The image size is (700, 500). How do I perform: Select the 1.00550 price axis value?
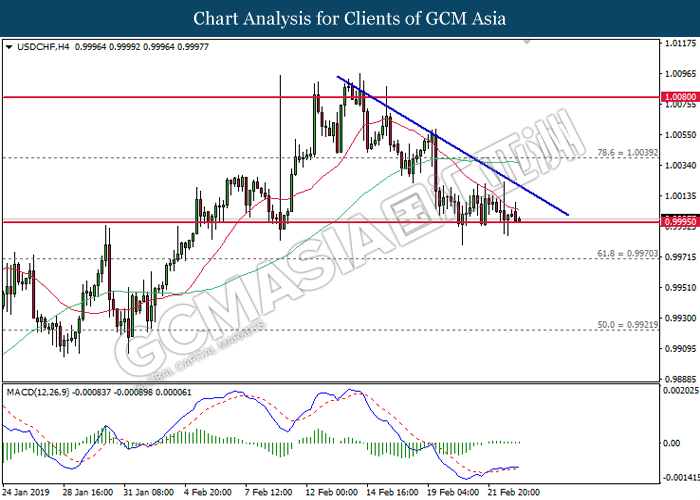point(681,134)
